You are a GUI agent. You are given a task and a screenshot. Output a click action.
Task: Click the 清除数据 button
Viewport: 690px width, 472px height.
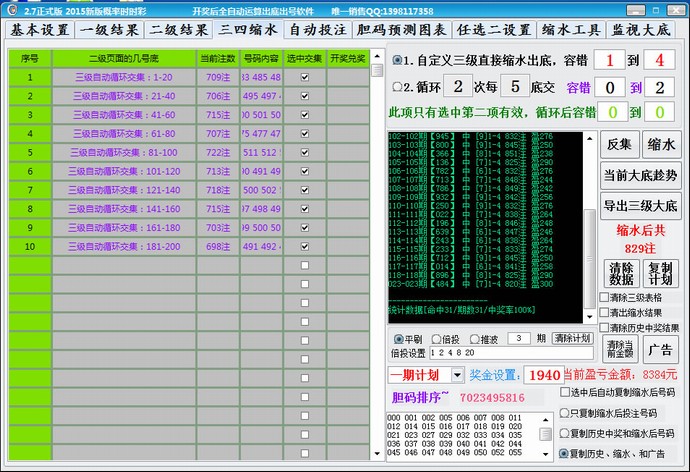(621, 273)
